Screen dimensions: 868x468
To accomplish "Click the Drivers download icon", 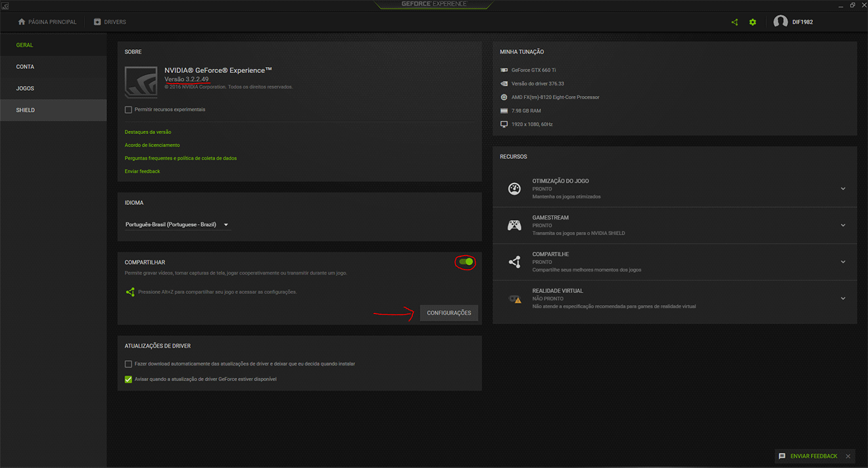I will click(97, 22).
